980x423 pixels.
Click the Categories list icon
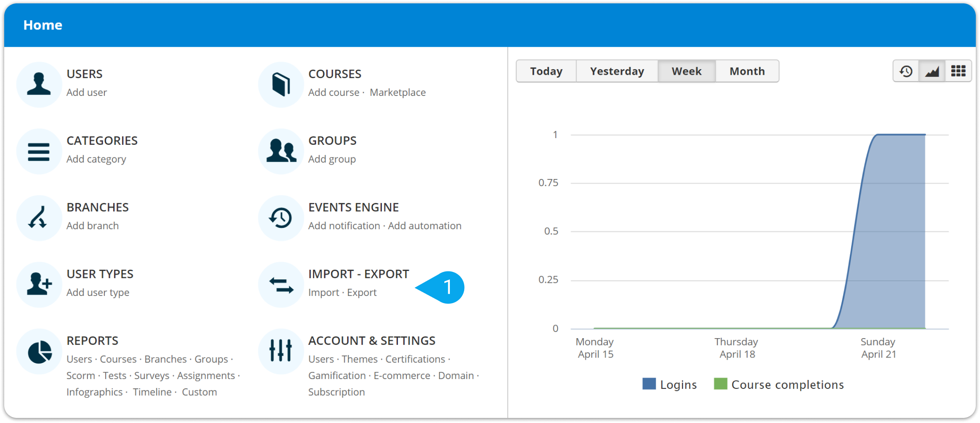[x=39, y=152]
